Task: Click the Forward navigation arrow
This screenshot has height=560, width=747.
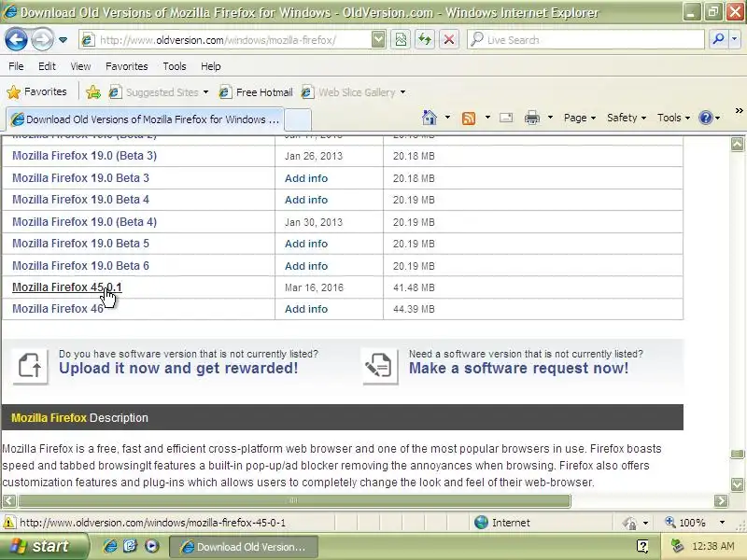Action: (42, 39)
